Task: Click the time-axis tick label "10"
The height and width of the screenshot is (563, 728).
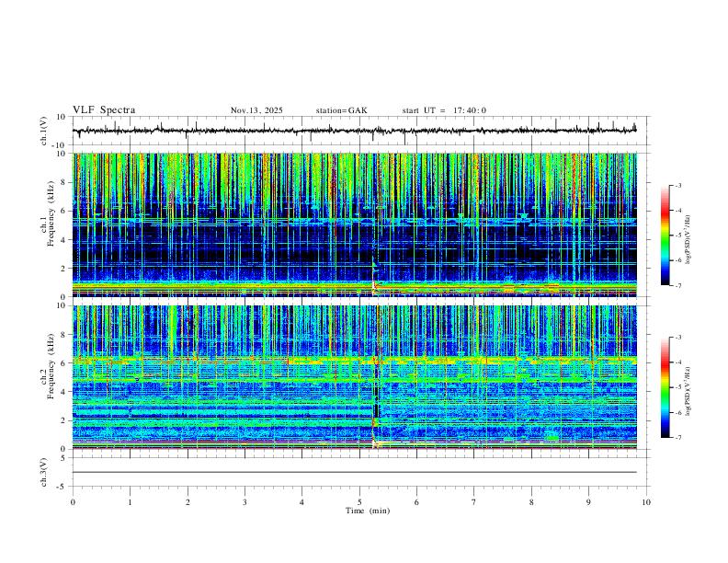Action: point(646,502)
